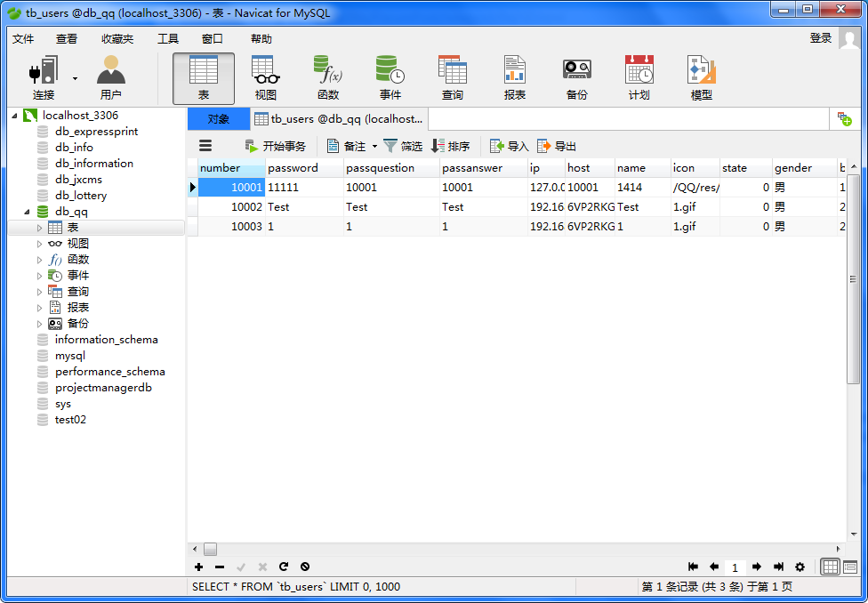
Task: Open the User (用户) manager
Action: 110,78
